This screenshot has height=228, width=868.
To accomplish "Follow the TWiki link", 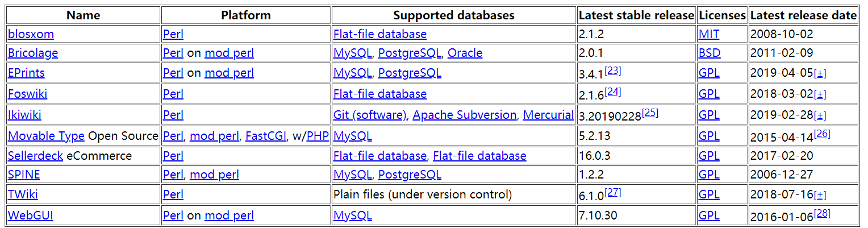I will pos(23,195).
